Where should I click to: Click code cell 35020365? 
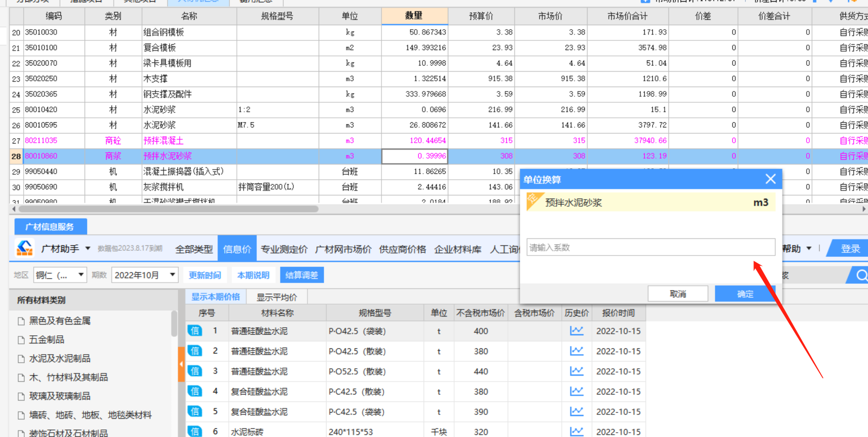(x=53, y=94)
